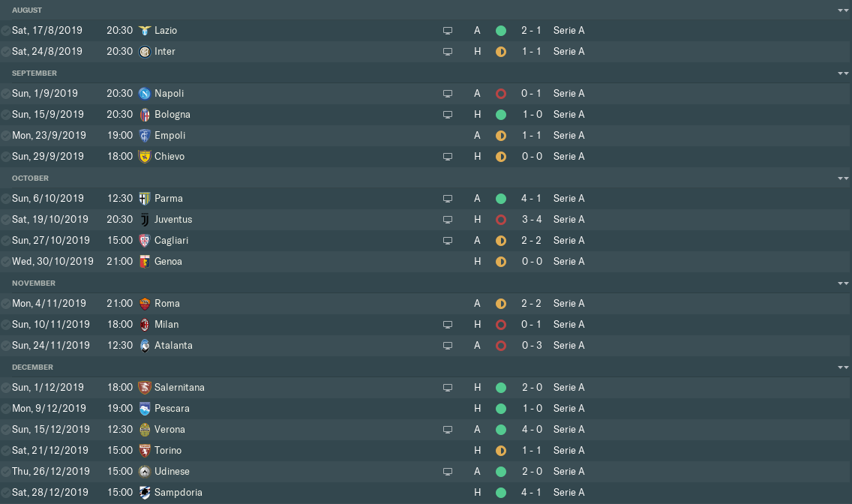Viewport: 852px width, 504px height.
Task: Click the TV broadcast icon for the Milan match
Action: 448,325
